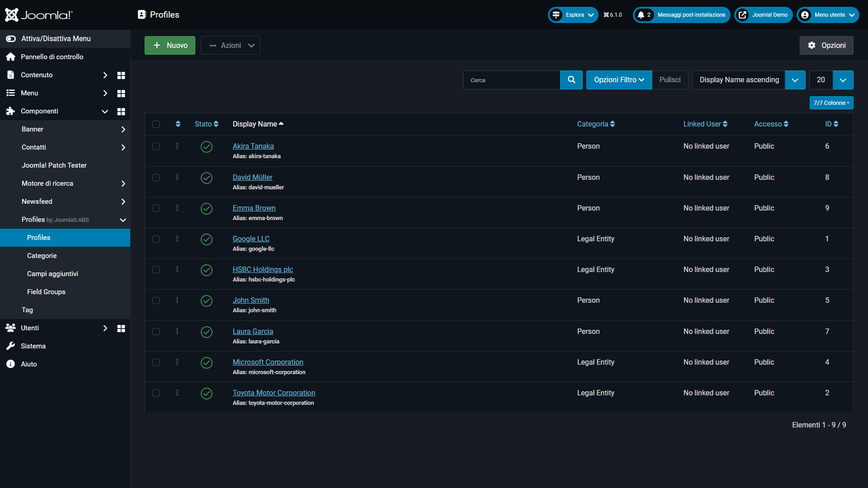
Task: Open the Sistema menu item
Action: tap(65, 346)
